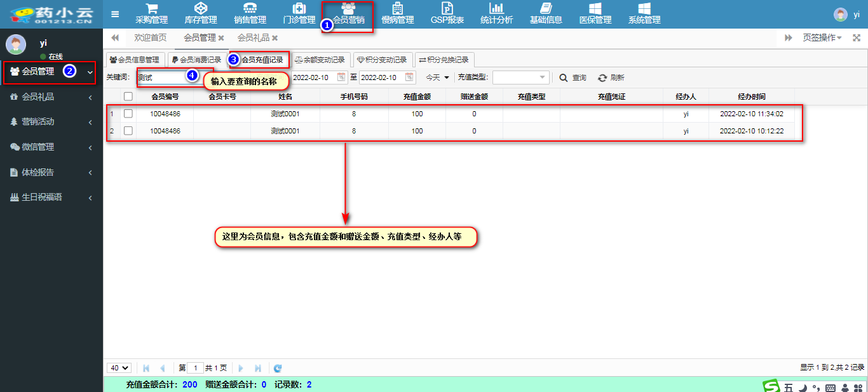868x392 pixels.
Task: Reload table with pagination refresh icon
Action: (278, 368)
